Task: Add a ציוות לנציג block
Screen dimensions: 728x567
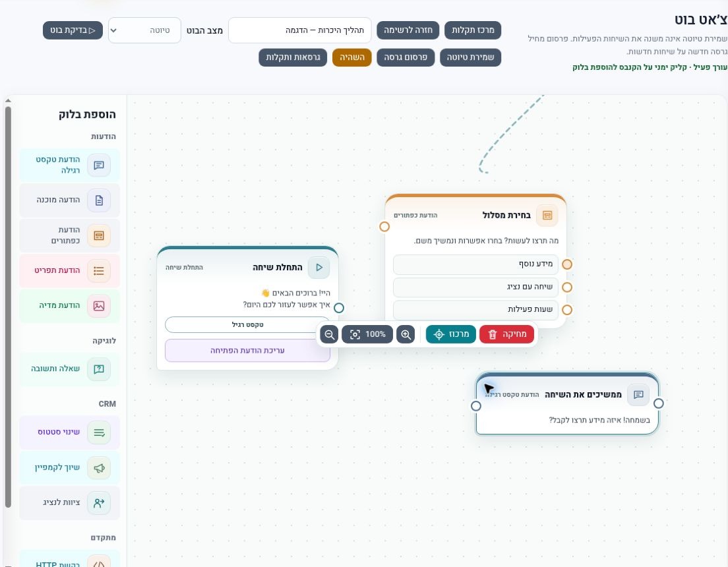Action: 70,503
